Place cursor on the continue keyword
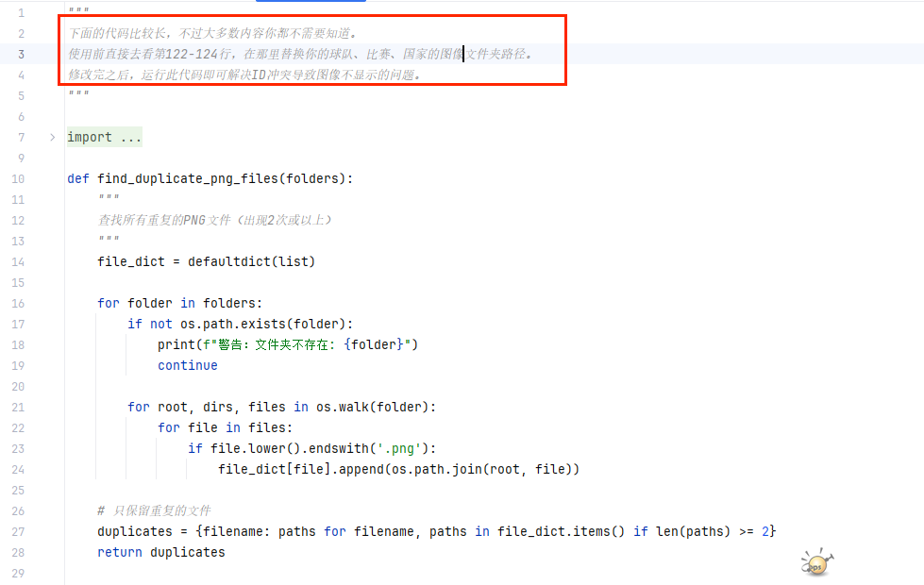Viewport: 924px width, 585px height. coord(188,366)
